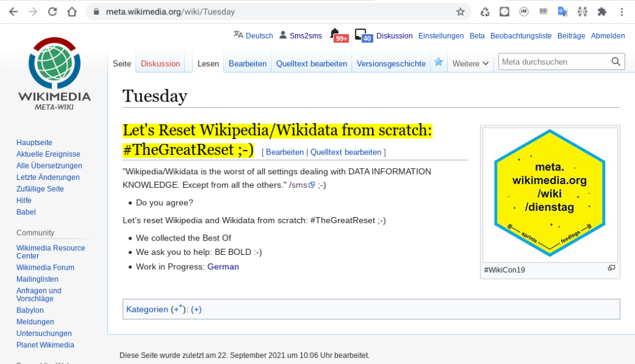Toggle the watch star next to Weitere
The height and width of the screenshot is (364, 635).
tap(439, 62)
